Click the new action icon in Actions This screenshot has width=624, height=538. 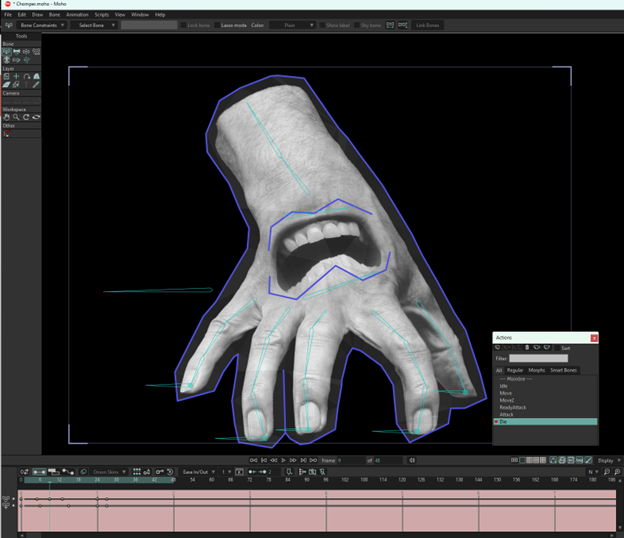click(x=498, y=348)
